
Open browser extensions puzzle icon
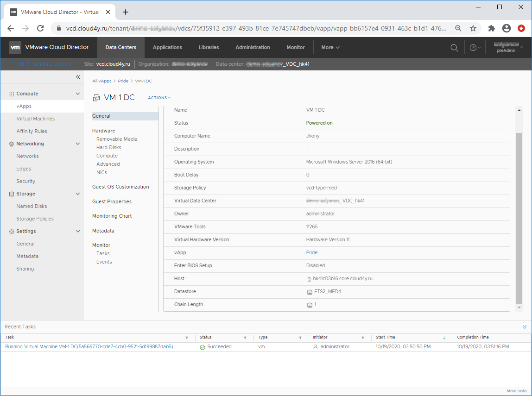pos(491,28)
